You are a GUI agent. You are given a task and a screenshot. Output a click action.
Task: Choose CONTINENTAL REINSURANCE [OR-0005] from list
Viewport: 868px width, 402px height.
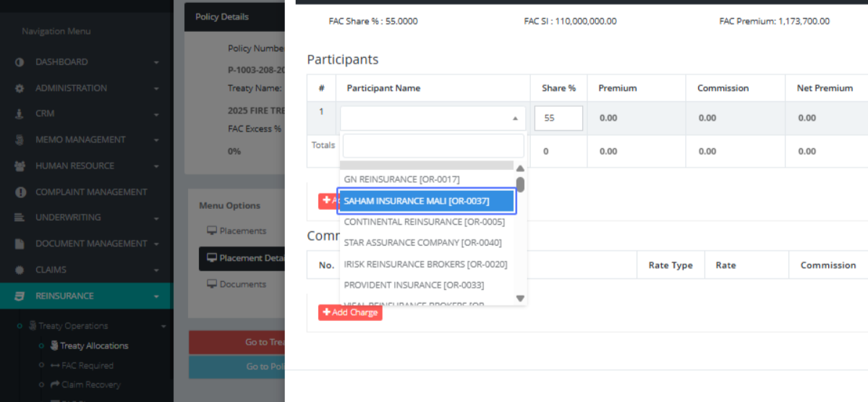pos(424,222)
